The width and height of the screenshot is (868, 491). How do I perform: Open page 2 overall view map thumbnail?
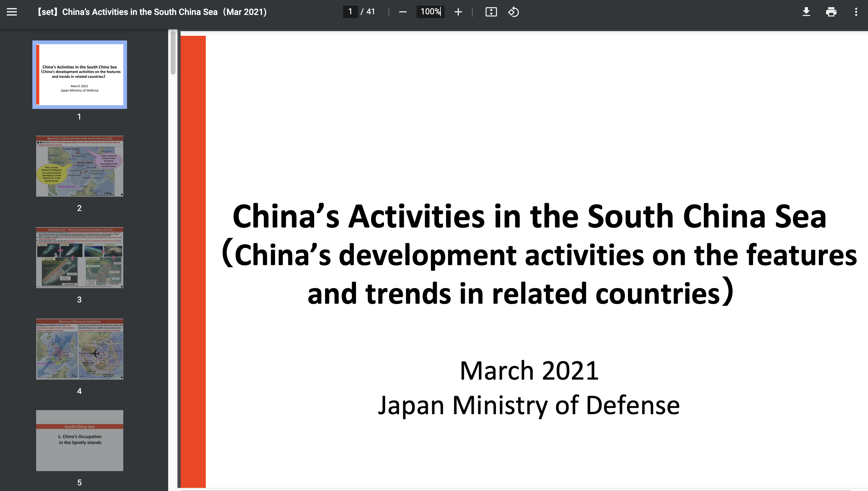80,166
